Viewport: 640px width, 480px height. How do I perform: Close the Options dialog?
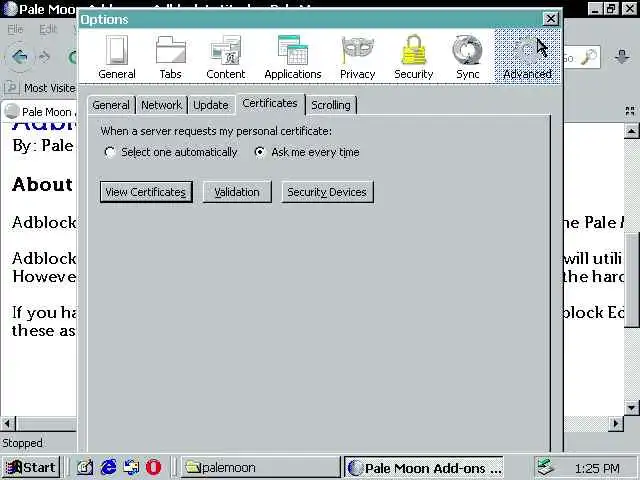coord(551,19)
